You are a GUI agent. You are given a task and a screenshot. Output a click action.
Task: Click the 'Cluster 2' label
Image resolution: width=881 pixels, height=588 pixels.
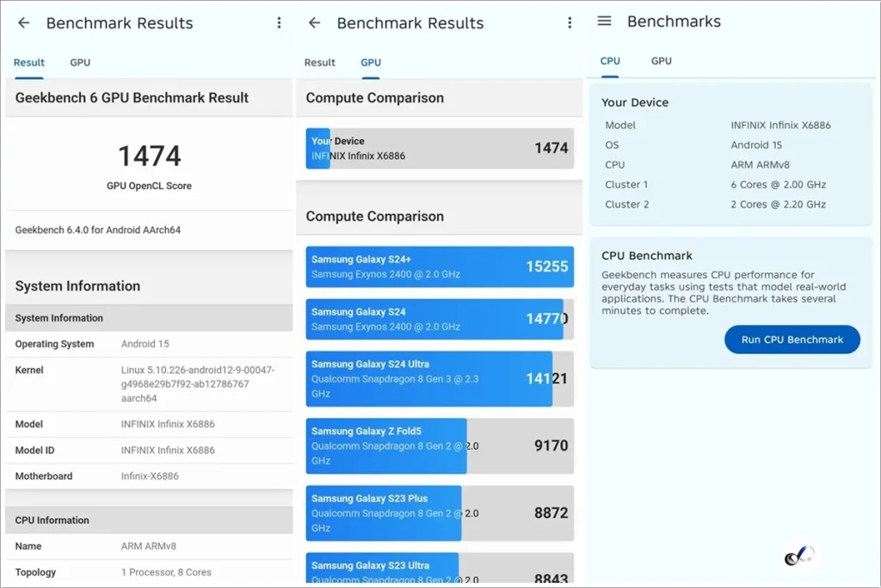(627, 205)
